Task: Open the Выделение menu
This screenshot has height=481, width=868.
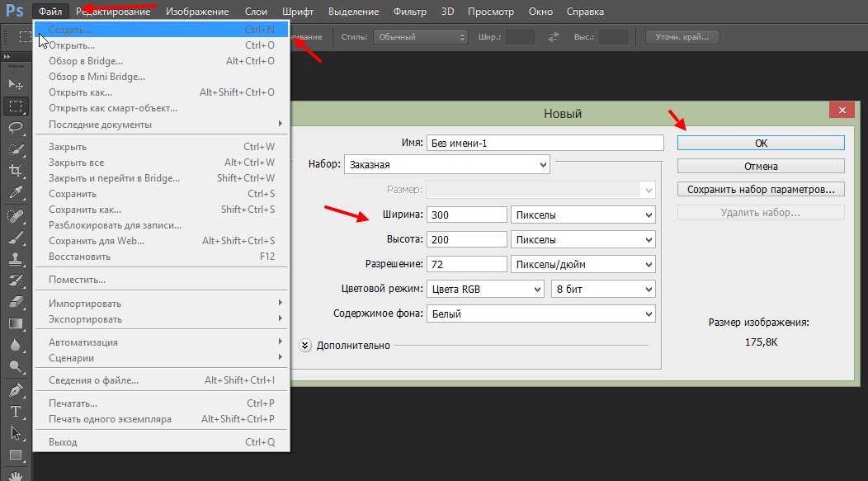Action: [353, 11]
